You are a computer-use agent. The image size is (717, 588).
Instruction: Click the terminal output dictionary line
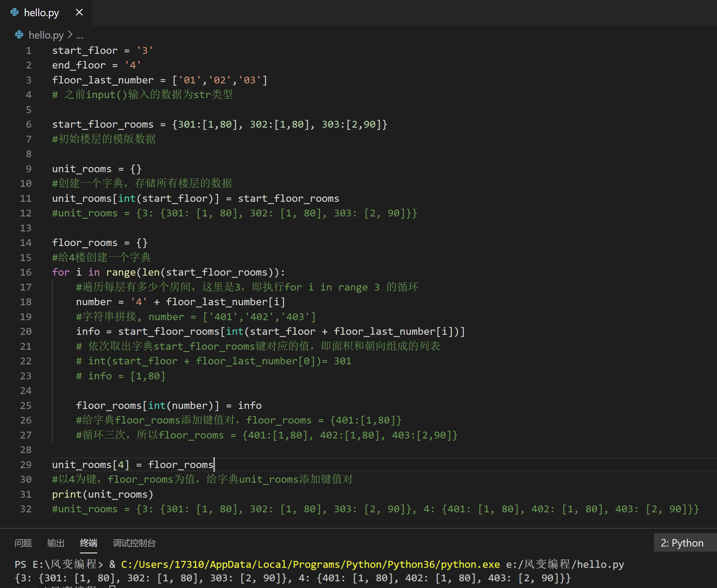(293, 578)
